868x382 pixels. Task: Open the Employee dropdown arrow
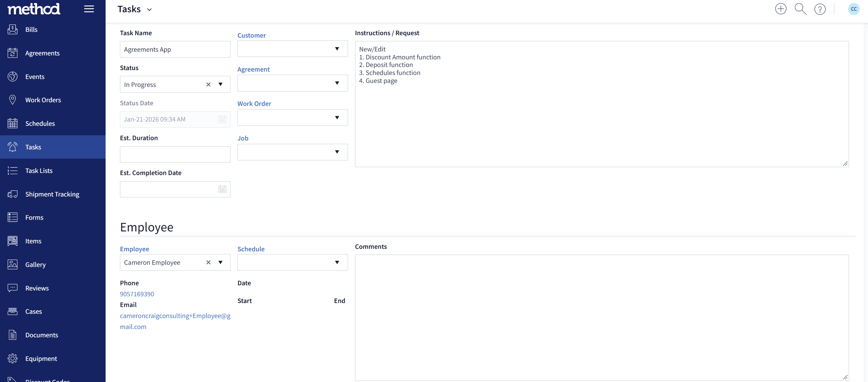[x=220, y=262]
